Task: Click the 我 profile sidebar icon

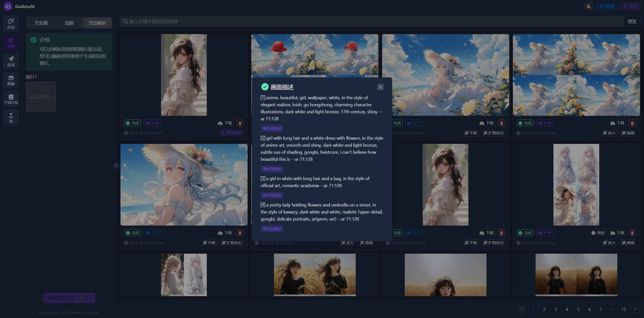Action: [x=11, y=118]
